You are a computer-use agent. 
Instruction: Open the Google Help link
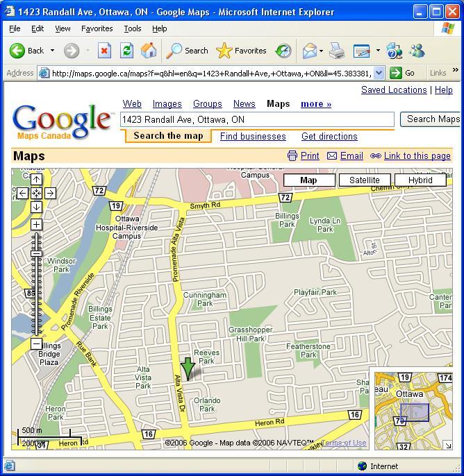pyautogui.click(x=444, y=90)
